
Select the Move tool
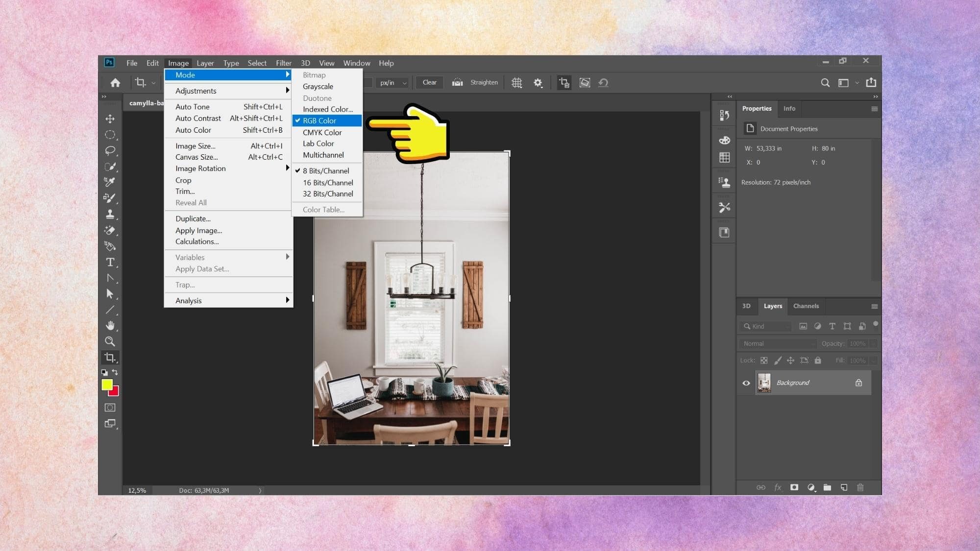tap(110, 119)
